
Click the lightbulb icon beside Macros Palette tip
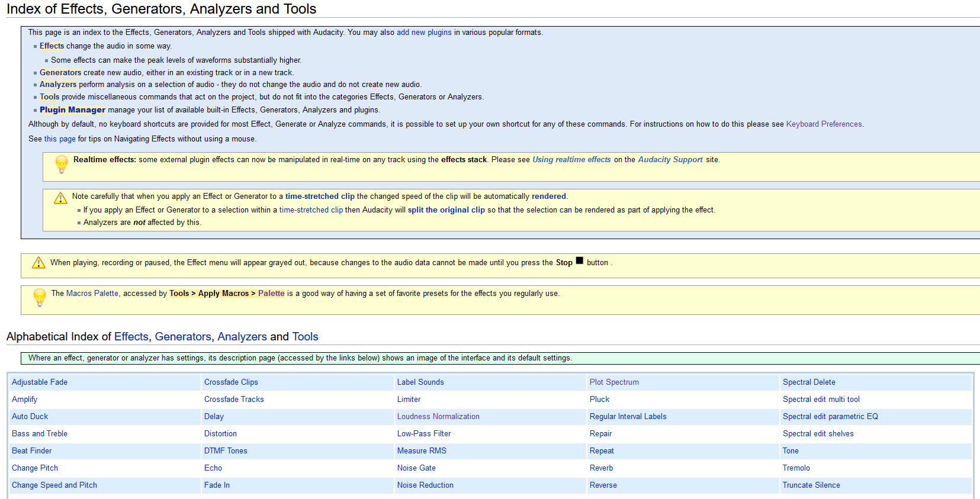(x=40, y=297)
